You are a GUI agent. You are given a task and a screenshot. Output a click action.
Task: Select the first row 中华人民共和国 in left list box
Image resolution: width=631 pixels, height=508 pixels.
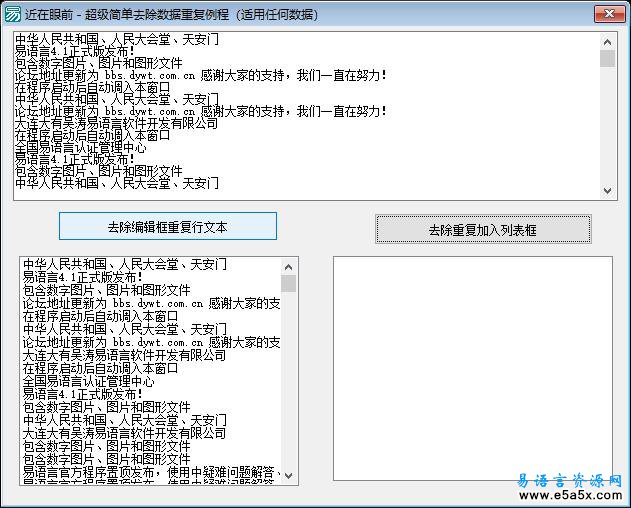[150, 264]
